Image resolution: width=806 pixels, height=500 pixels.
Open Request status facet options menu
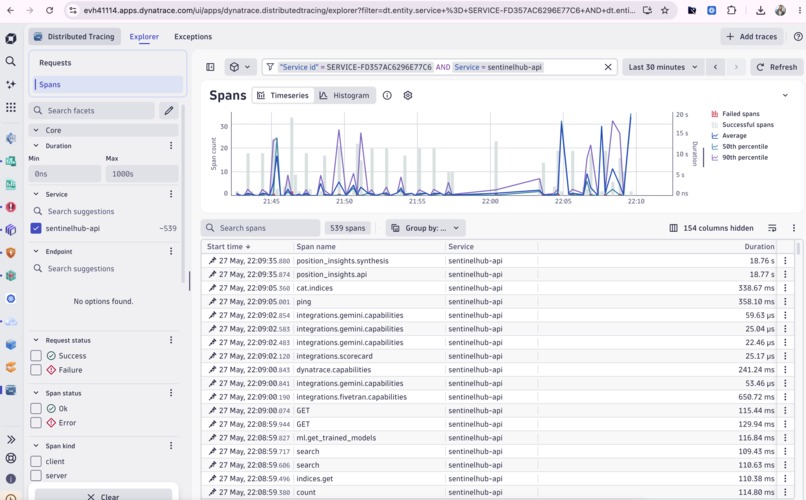pos(171,340)
